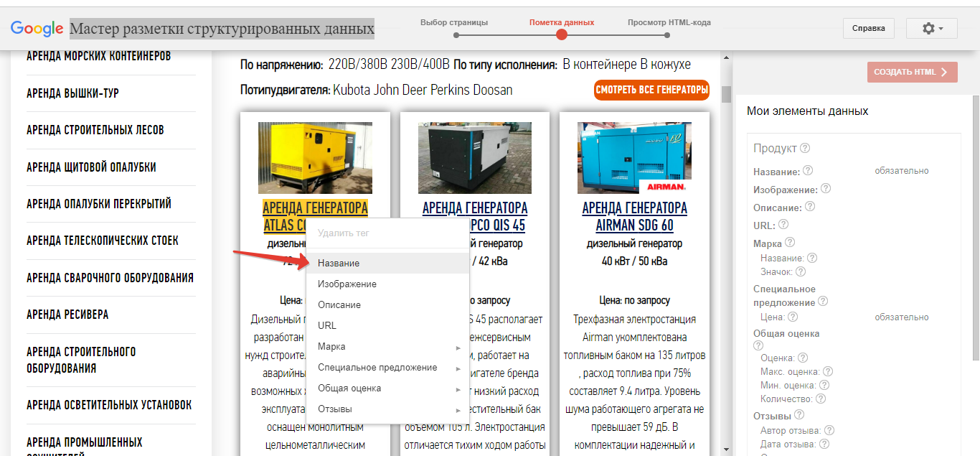The height and width of the screenshot is (456, 980).
Task: Click help icon beside Количество field
Action: pos(821,399)
